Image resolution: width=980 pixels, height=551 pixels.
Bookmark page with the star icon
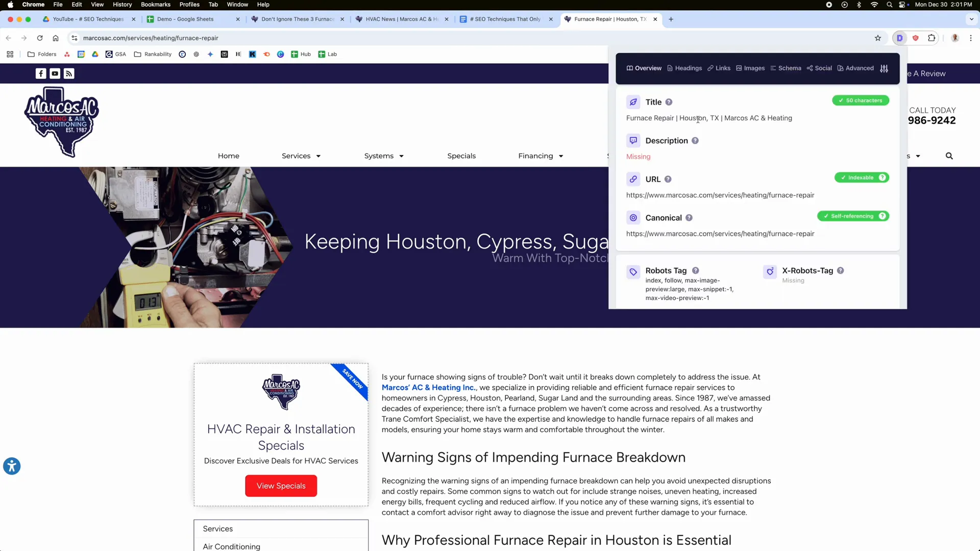pyautogui.click(x=878, y=38)
